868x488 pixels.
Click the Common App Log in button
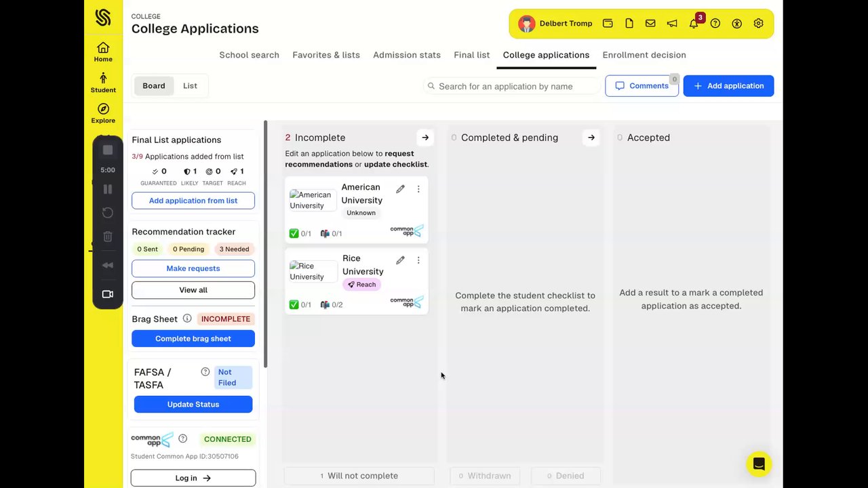193,478
